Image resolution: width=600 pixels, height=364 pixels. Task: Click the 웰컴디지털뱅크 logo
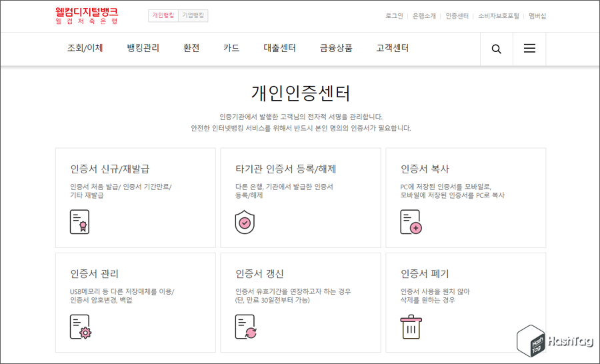coord(87,16)
